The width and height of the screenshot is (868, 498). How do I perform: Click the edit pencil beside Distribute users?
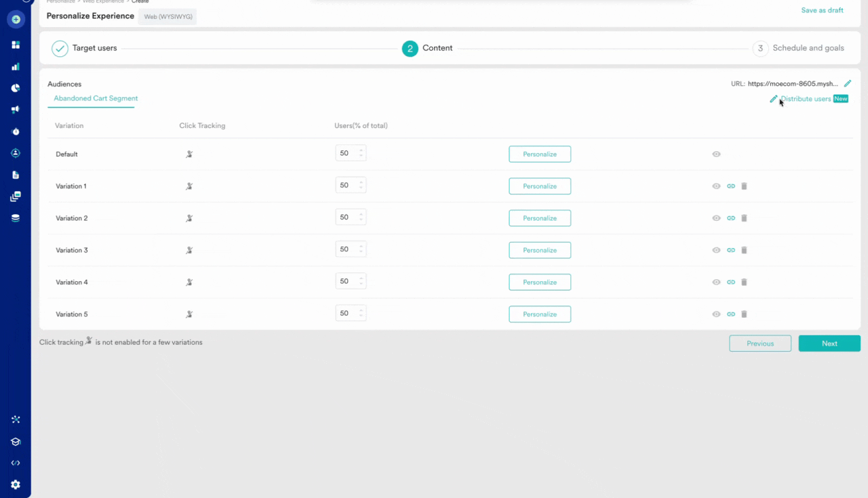tap(774, 99)
